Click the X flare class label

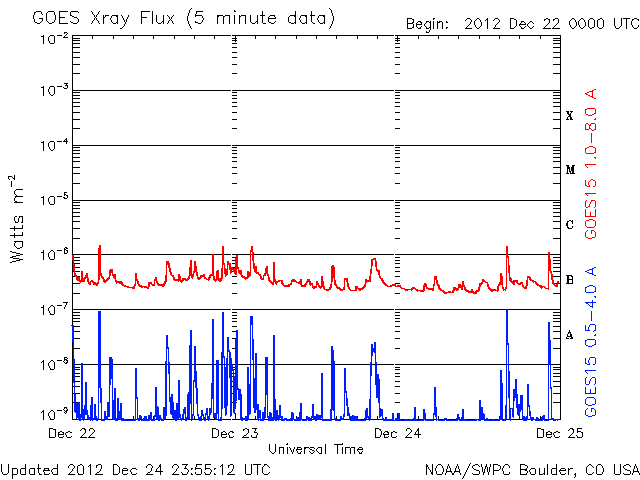(x=570, y=116)
